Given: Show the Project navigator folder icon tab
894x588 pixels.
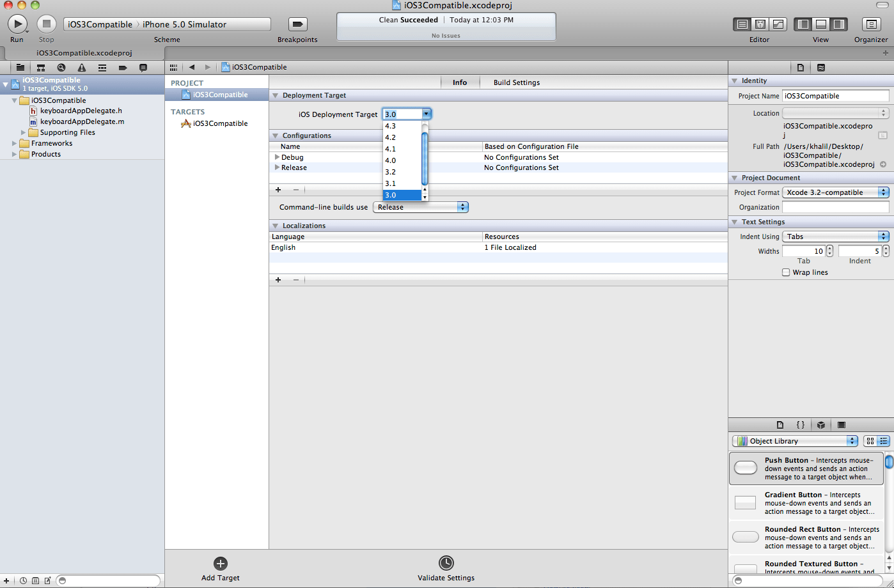Looking at the screenshot, I should [x=20, y=67].
